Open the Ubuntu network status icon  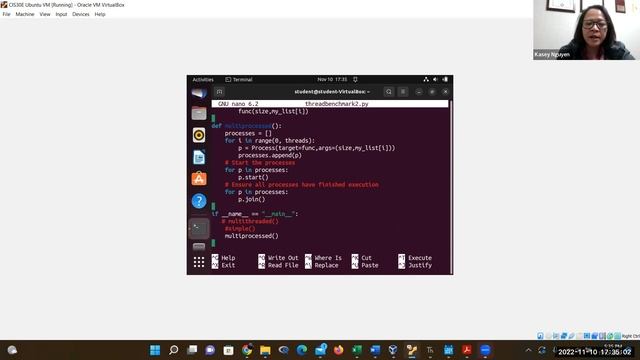click(x=426, y=80)
